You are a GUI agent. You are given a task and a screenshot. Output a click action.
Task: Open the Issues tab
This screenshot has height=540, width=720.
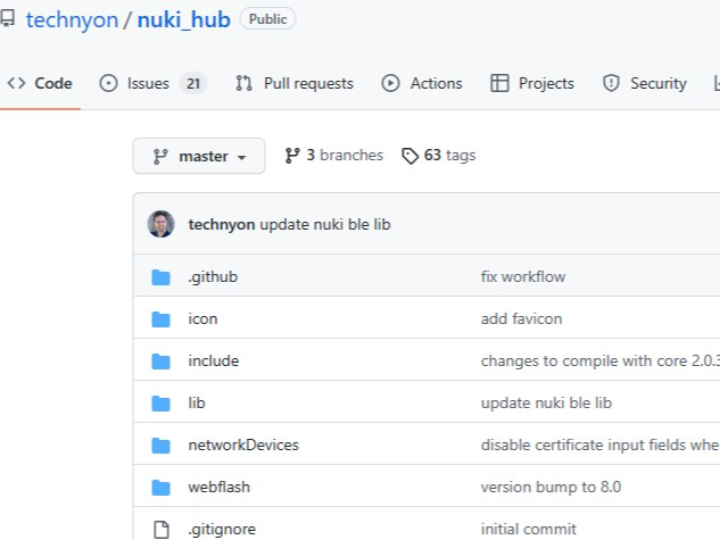[x=152, y=84]
